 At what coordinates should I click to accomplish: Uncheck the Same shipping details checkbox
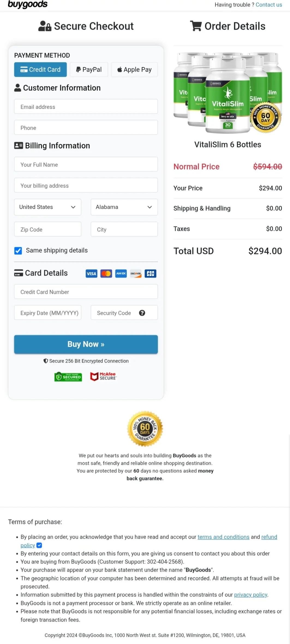18,250
